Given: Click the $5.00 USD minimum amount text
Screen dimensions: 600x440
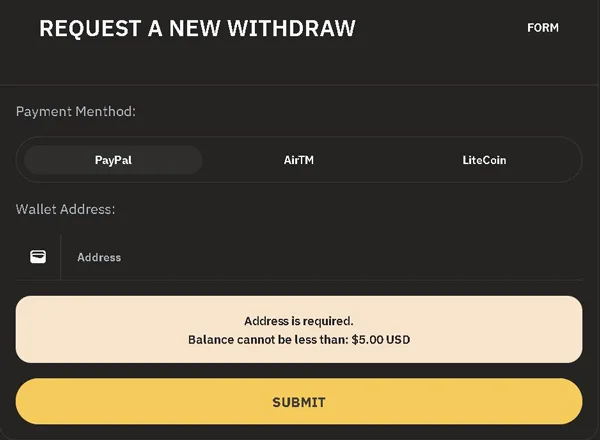Looking at the screenshot, I should coord(381,340).
